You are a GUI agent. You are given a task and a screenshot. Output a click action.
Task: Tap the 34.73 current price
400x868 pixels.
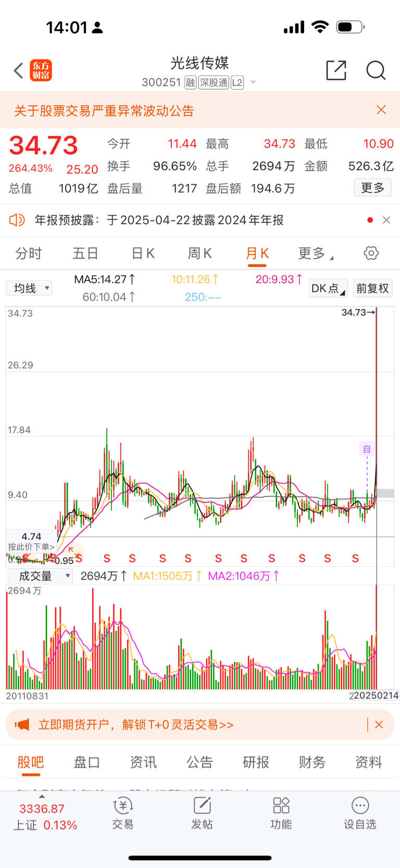click(44, 145)
